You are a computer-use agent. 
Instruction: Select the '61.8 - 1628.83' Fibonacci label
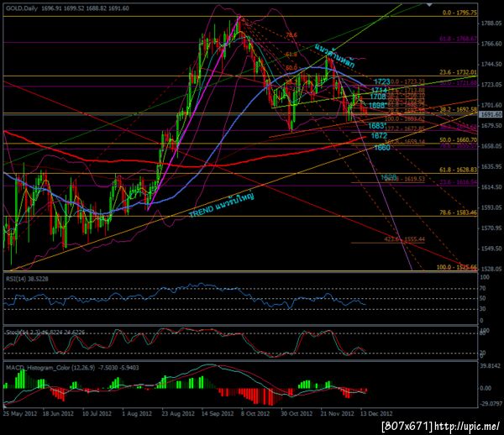click(459, 170)
